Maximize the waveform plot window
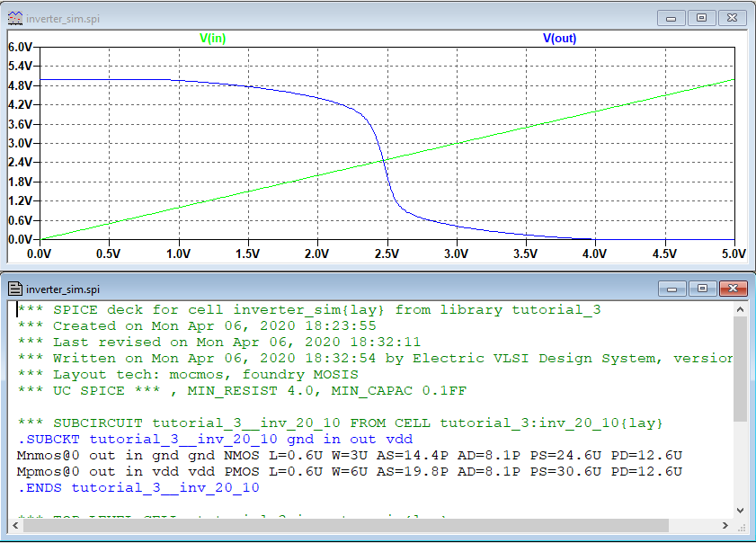 [x=702, y=18]
